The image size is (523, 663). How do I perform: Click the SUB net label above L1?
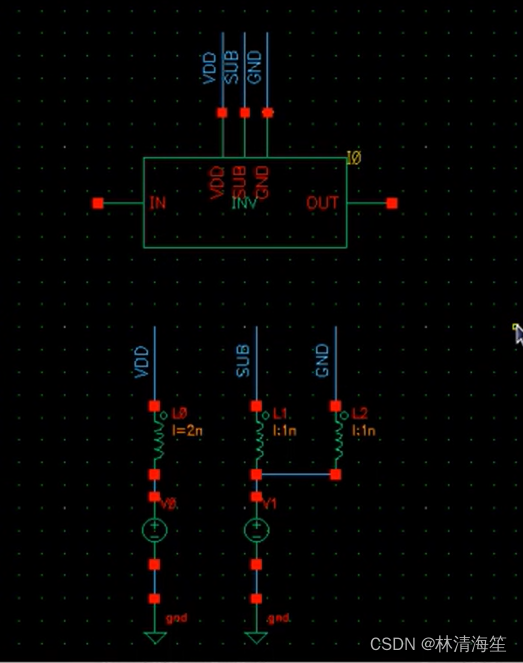243,361
